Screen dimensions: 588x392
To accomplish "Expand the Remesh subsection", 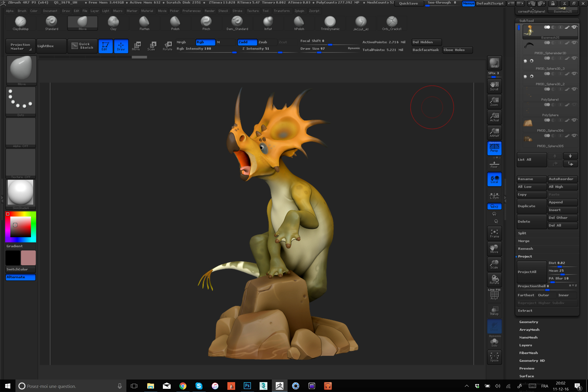I will coord(525,248).
